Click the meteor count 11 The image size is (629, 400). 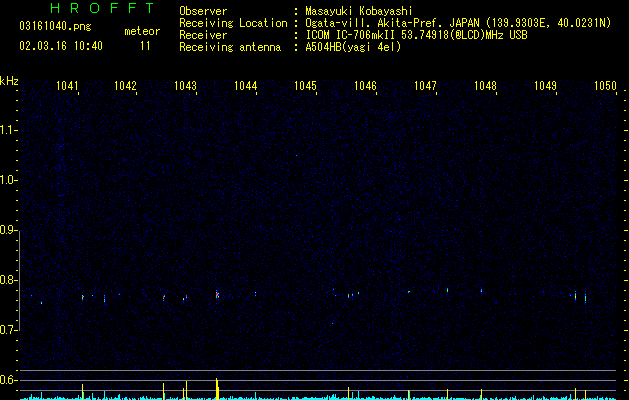pyautogui.click(x=145, y=46)
